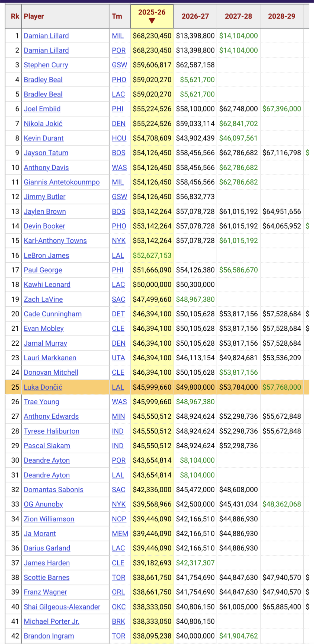Open Zach LaVine player link

point(43,299)
